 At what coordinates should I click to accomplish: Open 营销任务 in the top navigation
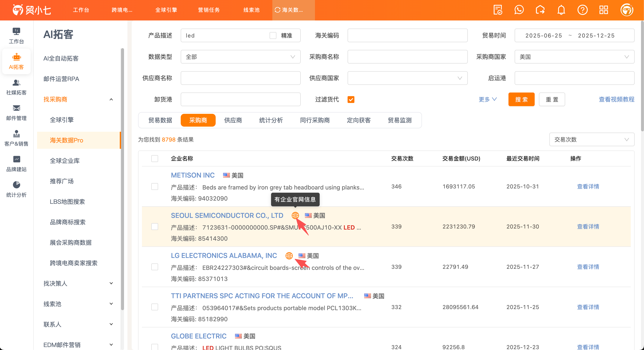tap(209, 10)
